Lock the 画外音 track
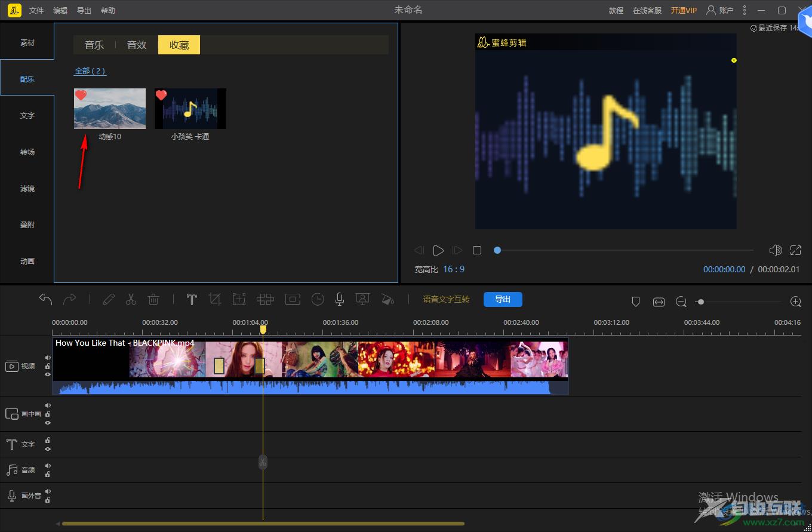 click(48, 500)
